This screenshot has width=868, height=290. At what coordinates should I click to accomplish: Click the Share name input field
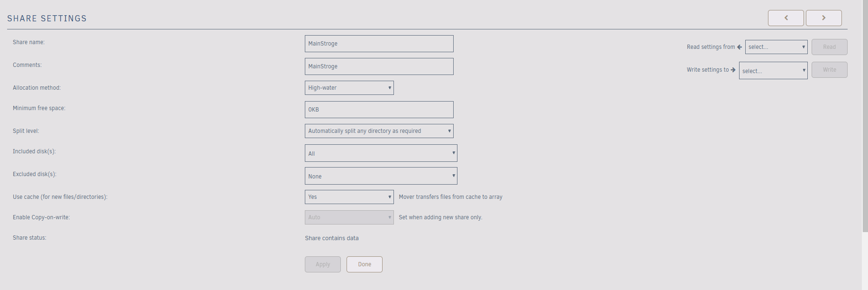[x=379, y=44]
